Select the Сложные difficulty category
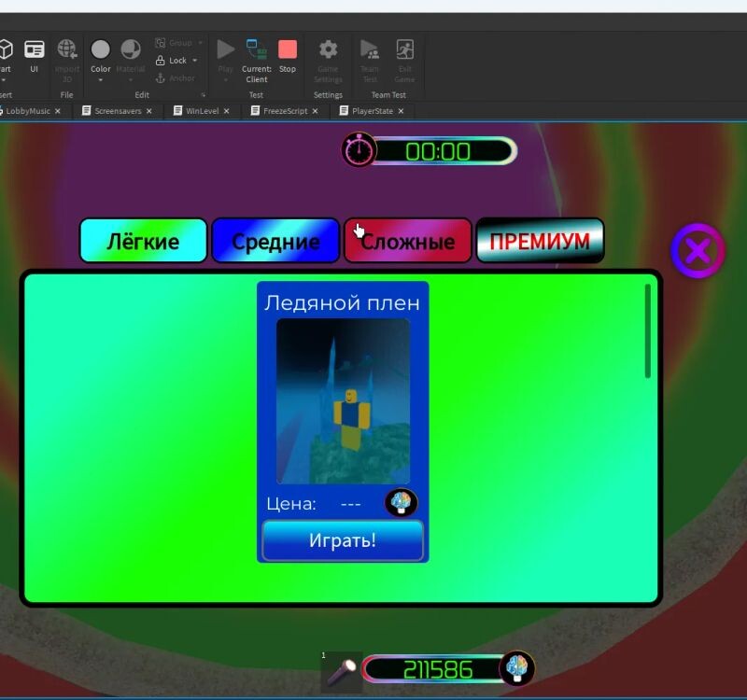 [408, 242]
